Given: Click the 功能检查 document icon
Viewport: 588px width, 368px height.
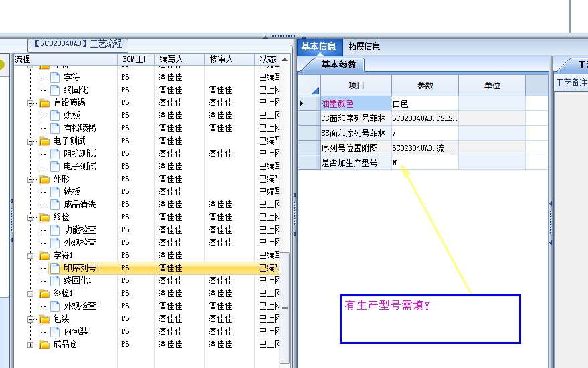Looking at the screenshot, I should (55, 230).
